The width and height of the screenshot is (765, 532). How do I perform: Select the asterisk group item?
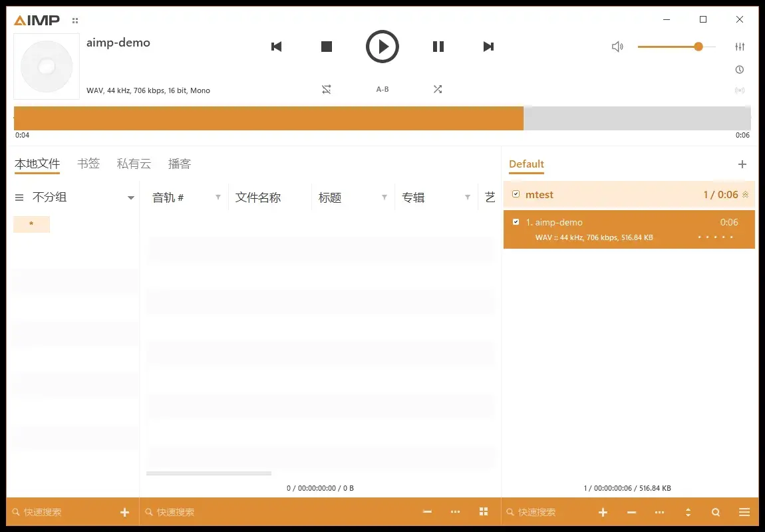click(x=32, y=224)
